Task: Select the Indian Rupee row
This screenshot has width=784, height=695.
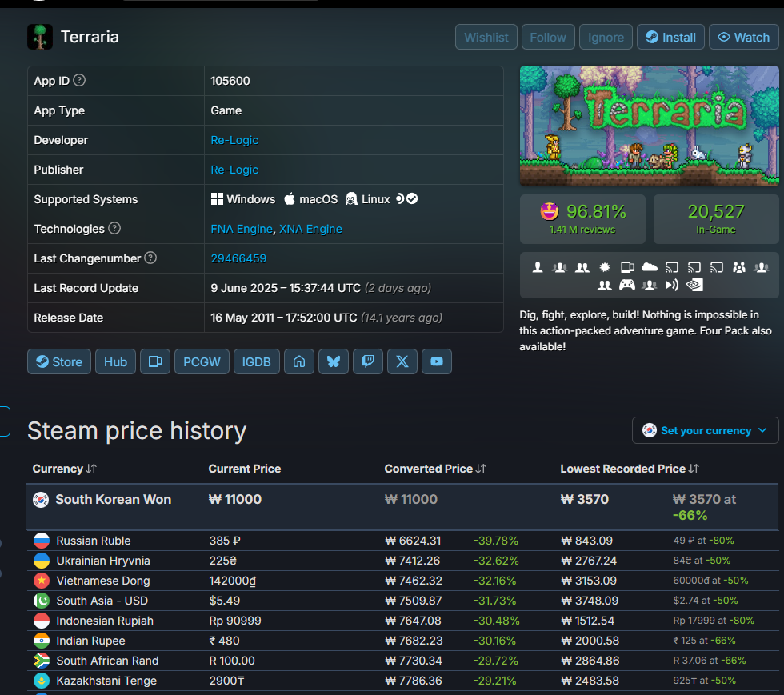Action: (402, 641)
